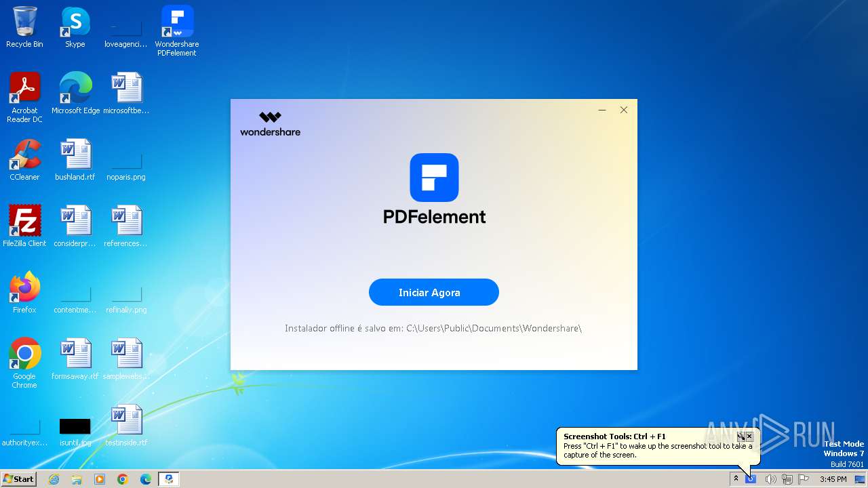Image resolution: width=868 pixels, height=488 pixels.
Task: Select the offline installer path text
Action: (x=433, y=328)
